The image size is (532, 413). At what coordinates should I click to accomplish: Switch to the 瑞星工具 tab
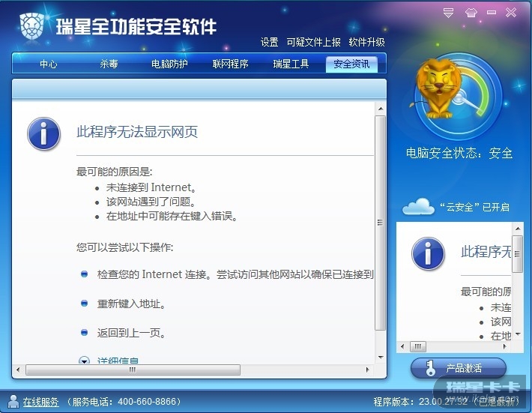pyautogui.click(x=291, y=64)
